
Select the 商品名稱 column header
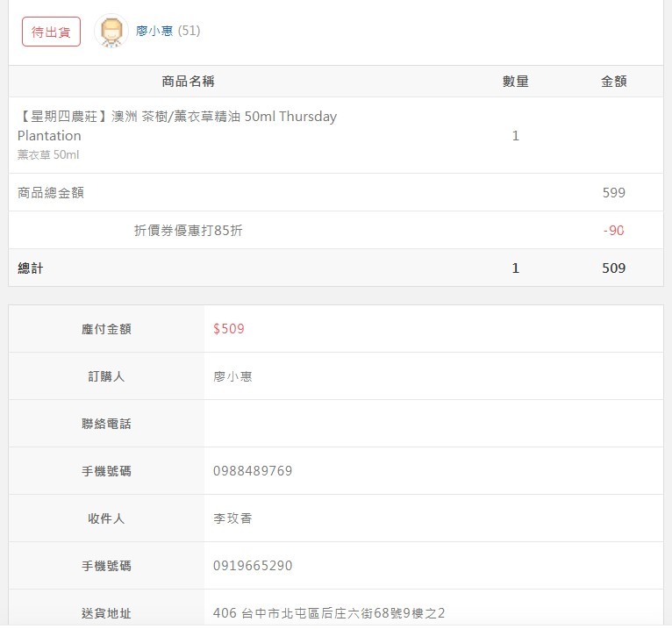click(x=188, y=81)
